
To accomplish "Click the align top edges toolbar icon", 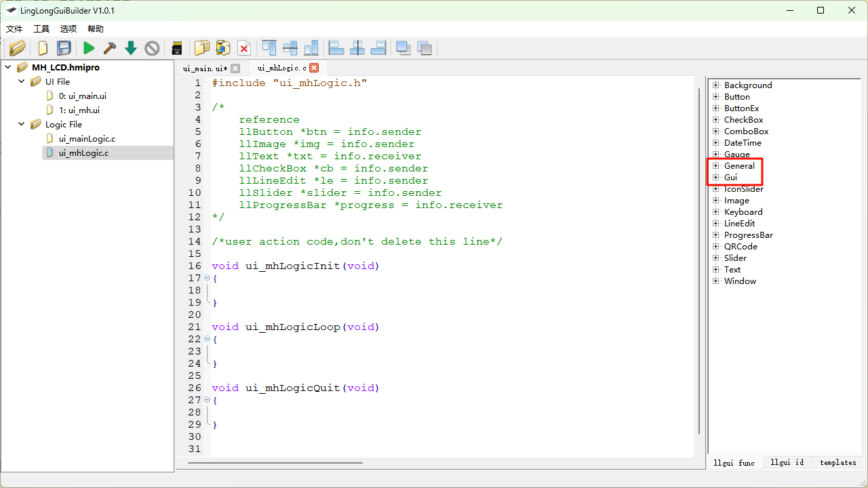I will (x=269, y=48).
